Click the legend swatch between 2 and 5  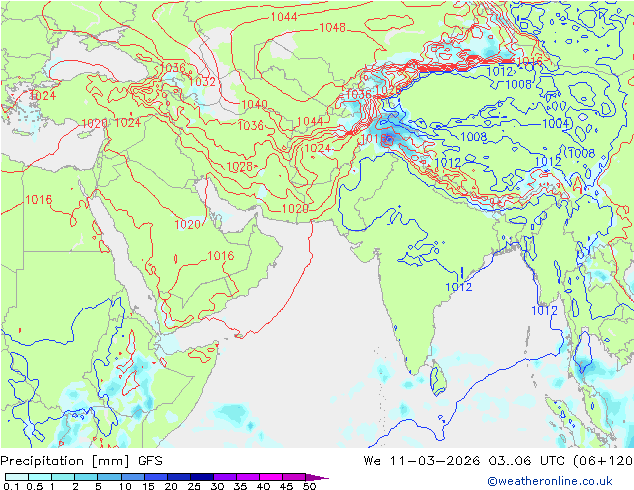(x=86, y=477)
